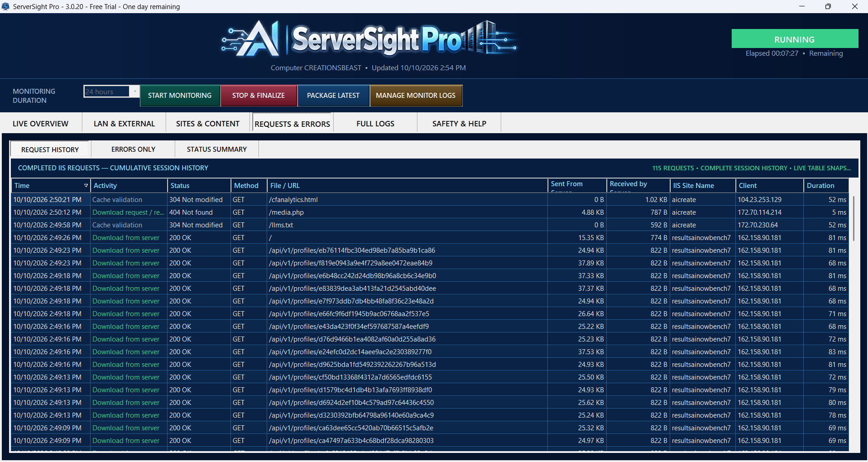Viewport: 868px width, 462px height.
Task: Click the ServerSight Pro logo banner
Action: pyautogui.click(x=369, y=39)
